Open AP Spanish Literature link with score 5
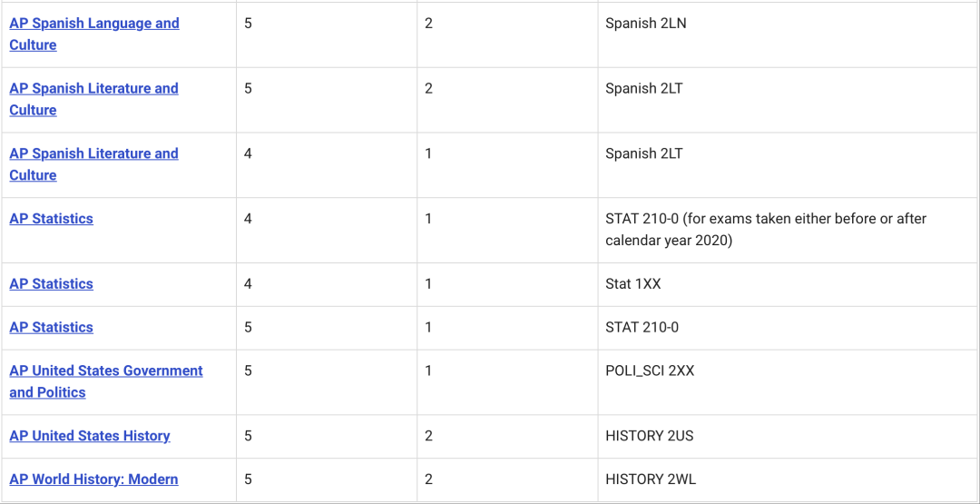The image size is (980, 504). 93,99
